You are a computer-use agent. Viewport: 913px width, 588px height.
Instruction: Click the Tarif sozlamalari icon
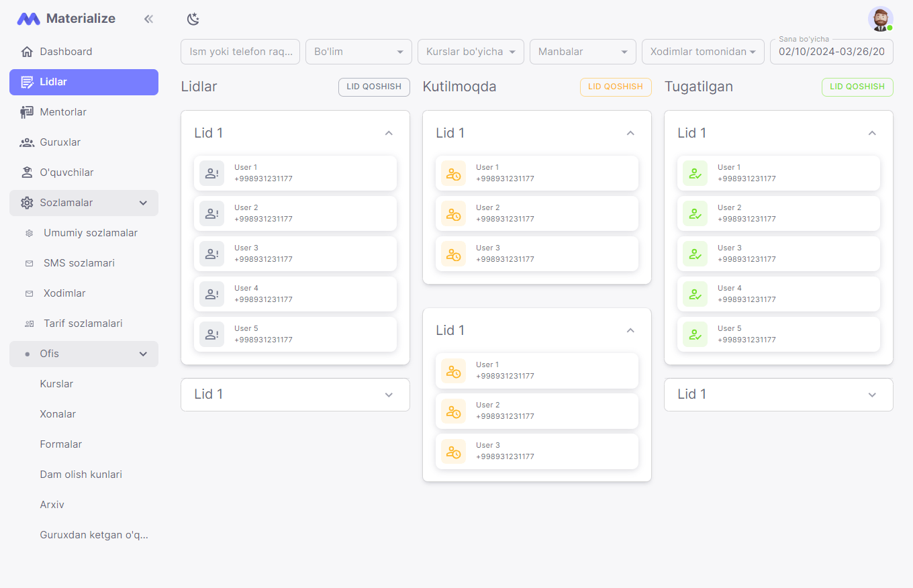click(29, 324)
